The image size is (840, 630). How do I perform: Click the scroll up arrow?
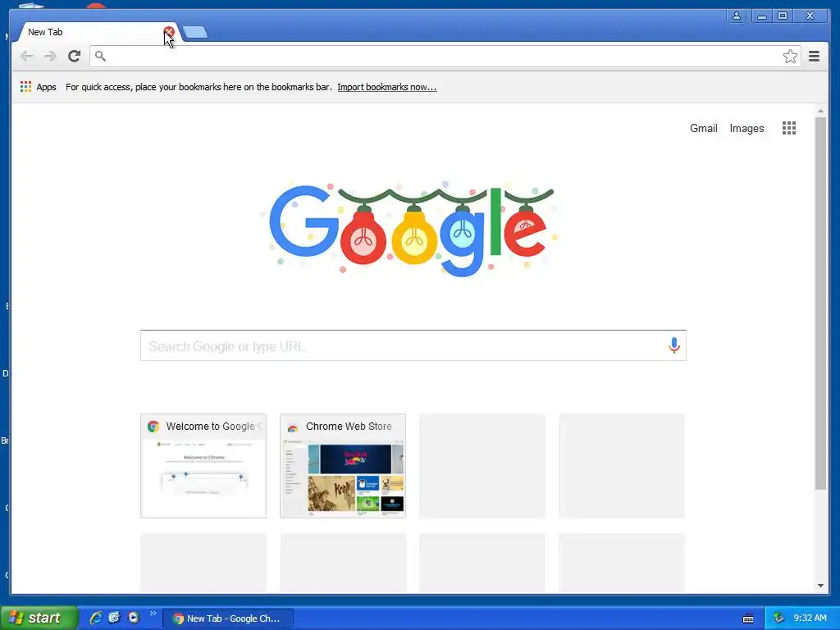coord(820,111)
